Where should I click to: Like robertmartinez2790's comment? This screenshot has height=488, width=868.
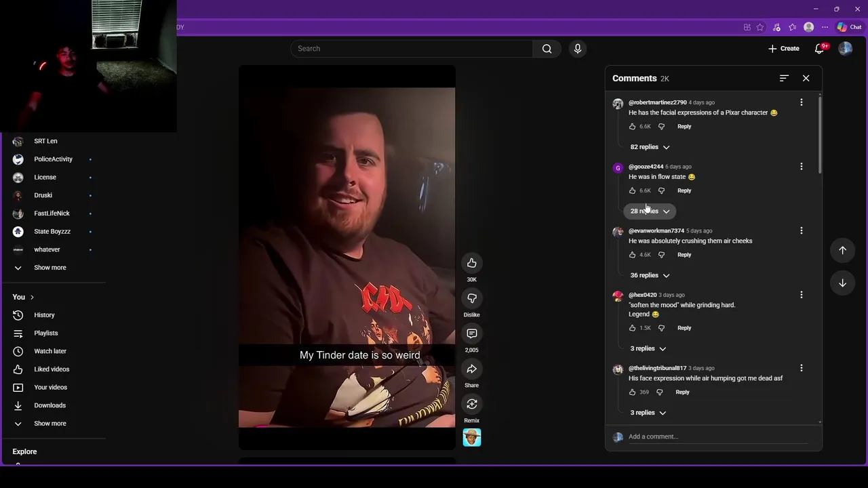point(633,127)
